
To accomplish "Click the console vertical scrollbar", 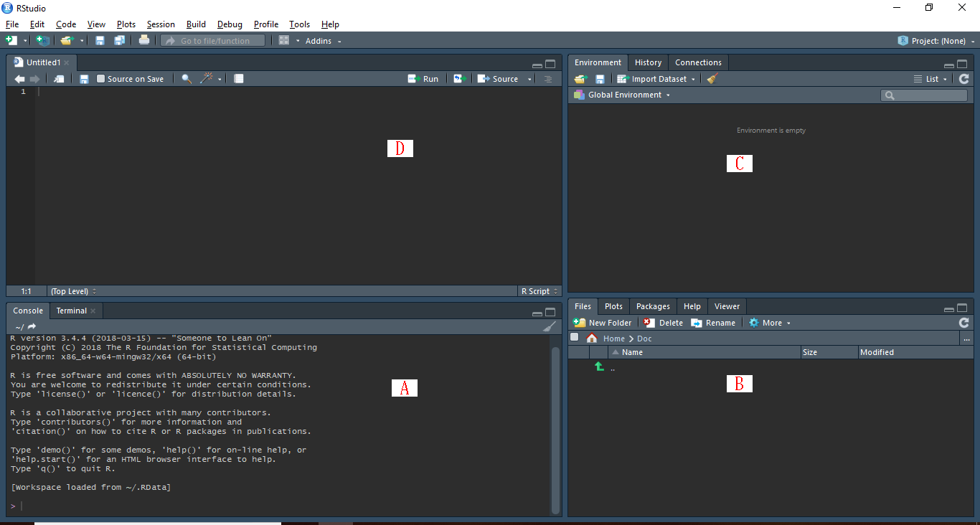I will [x=555, y=429].
